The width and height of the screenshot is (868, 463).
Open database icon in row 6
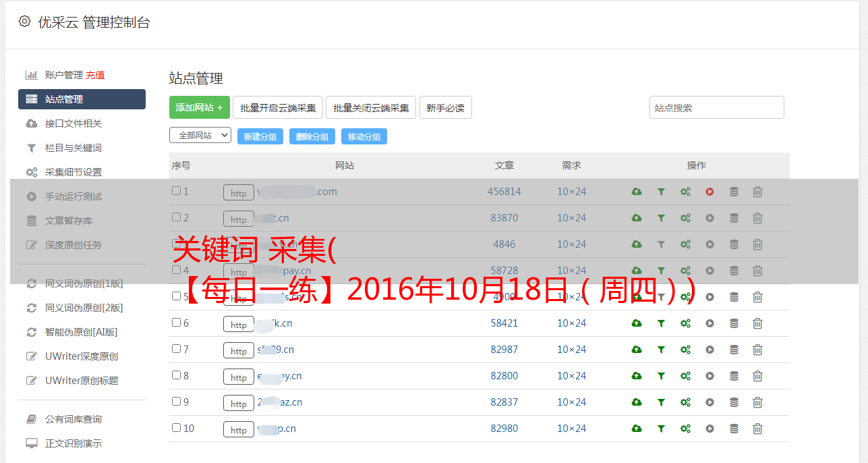(x=734, y=323)
